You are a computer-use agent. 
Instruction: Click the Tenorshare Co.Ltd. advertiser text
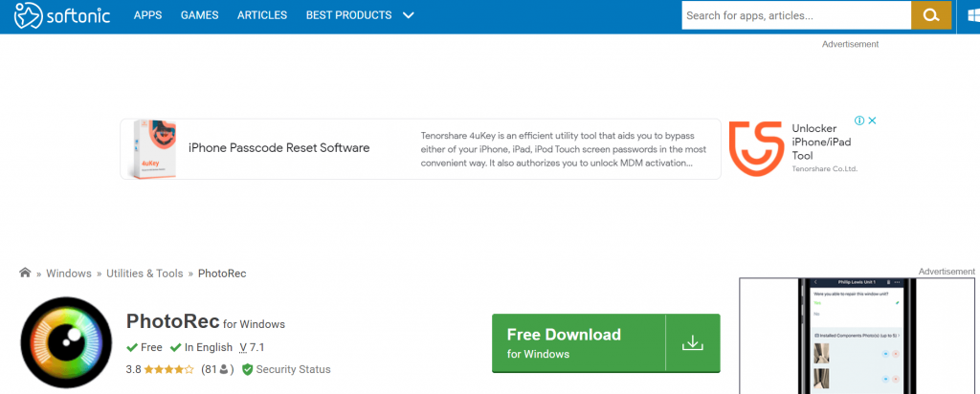824,168
